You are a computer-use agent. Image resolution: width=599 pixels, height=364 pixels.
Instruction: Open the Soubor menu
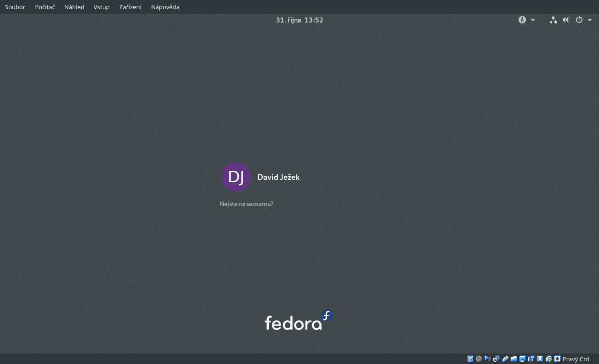click(x=15, y=7)
